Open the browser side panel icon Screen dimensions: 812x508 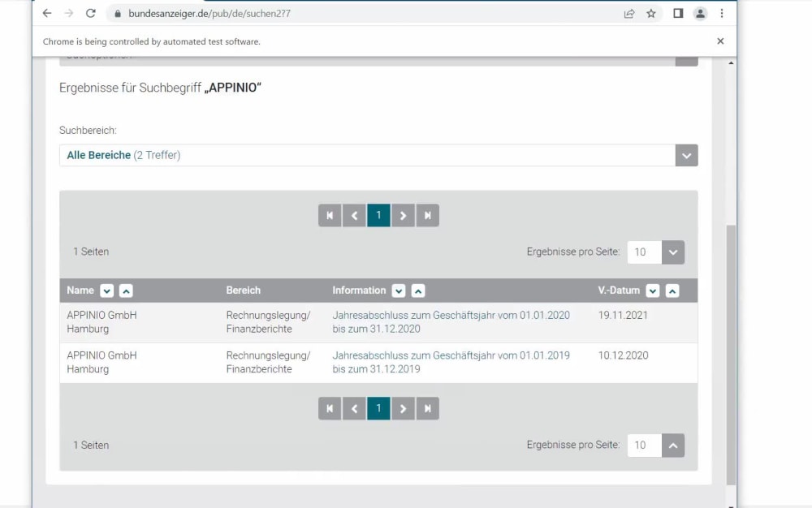(x=679, y=13)
